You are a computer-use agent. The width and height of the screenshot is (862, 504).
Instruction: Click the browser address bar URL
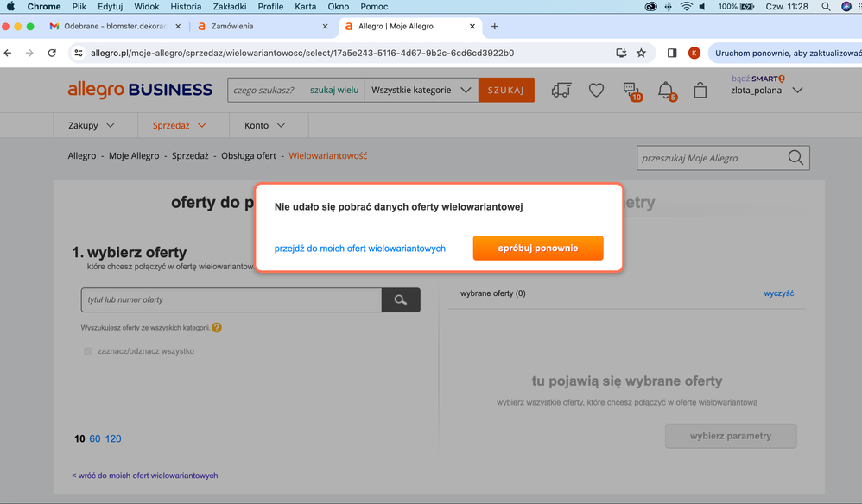(x=302, y=53)
